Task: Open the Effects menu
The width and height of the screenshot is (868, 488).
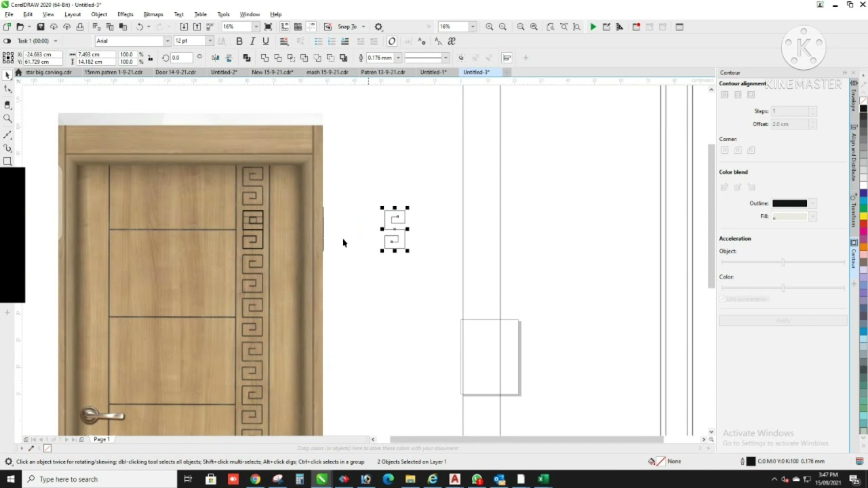Action: click(125, 14)
